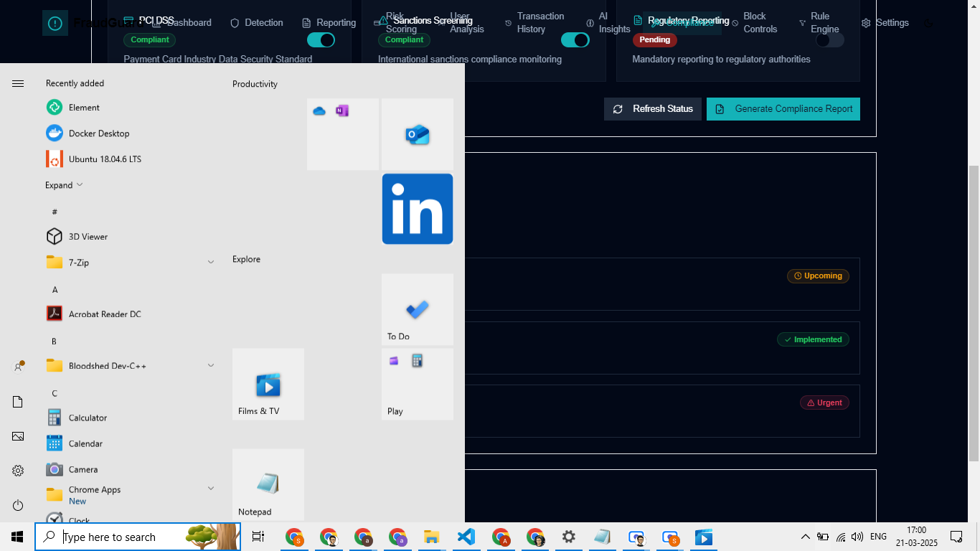980x551 pixels.
Task: Open Documents icon in Start sidebar
Action: click(18, 402)
